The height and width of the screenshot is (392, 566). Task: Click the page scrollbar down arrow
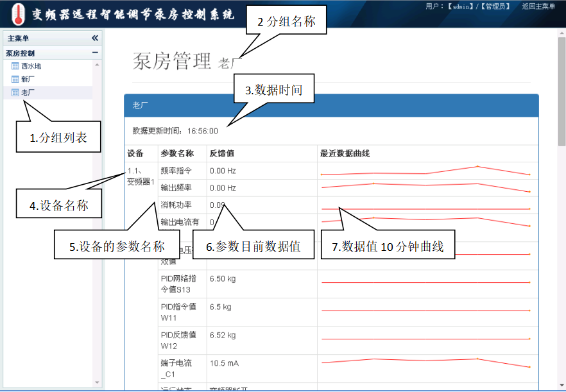point(562,386)
